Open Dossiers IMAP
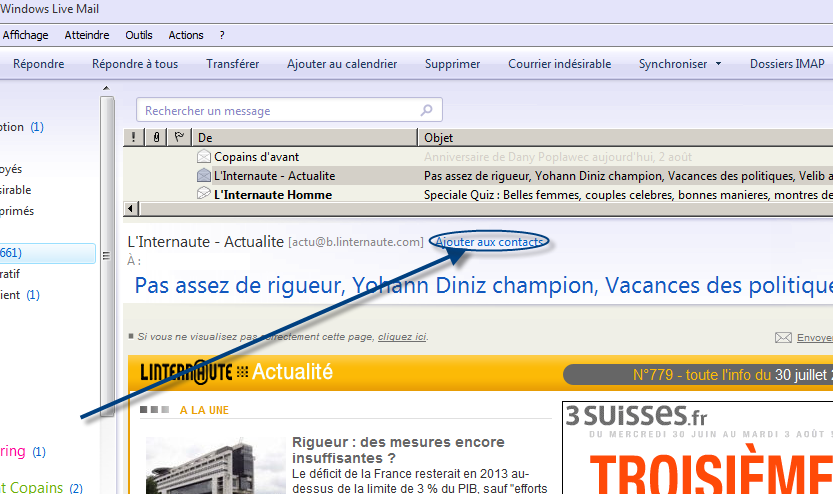The height and width of the screenshot is (494, 833). pyautogui.click(x=787, y=64)
